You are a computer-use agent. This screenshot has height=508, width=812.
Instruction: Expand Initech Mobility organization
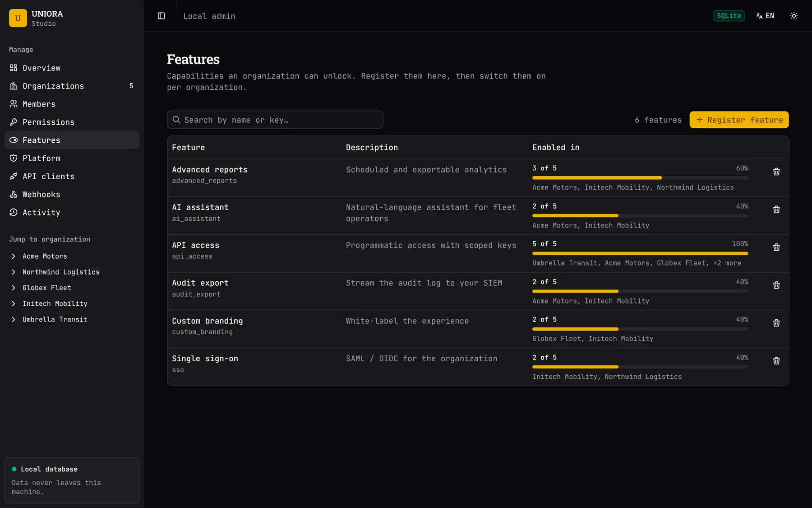[x=14, y=303]
